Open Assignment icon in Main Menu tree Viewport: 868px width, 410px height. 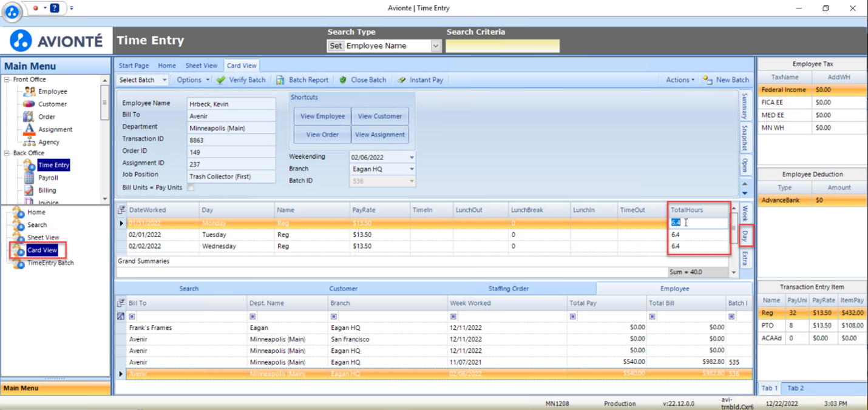point(29,129)
